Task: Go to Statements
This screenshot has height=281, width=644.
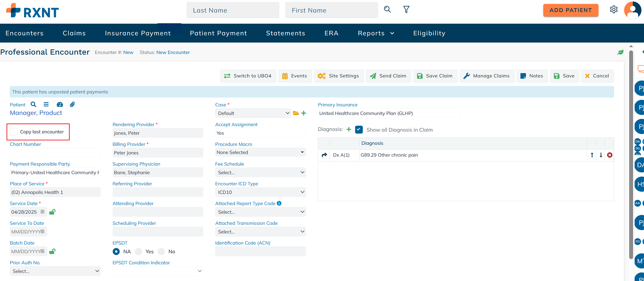Action: (x=286, y=33)
